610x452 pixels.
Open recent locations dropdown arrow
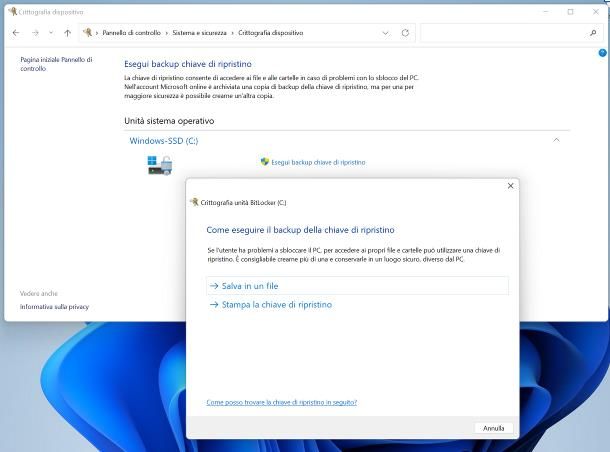tap(51, 33)
